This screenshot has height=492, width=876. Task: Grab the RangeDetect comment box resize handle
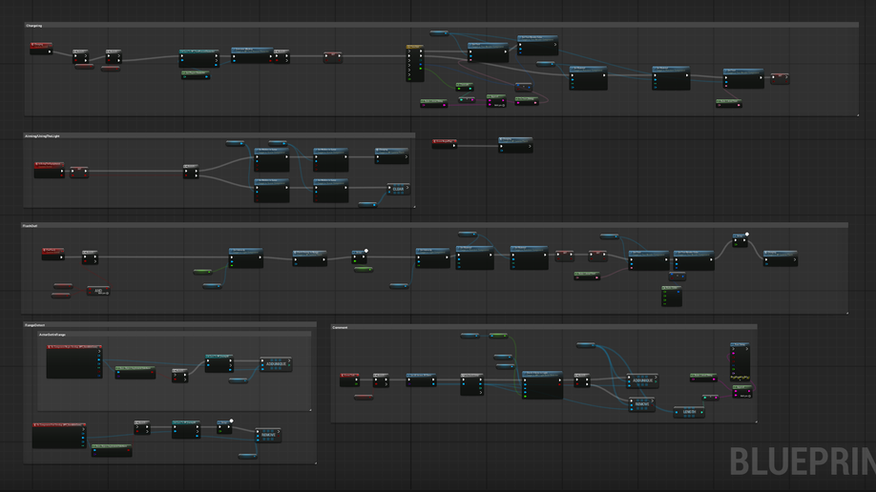click(316, 463)
